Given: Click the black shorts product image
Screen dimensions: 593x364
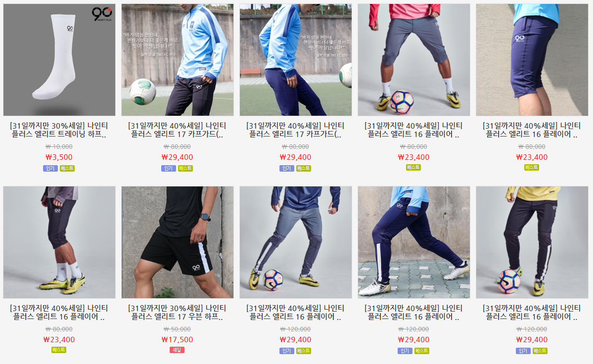Looking at the screenshot, I should [x=178, y=242].
